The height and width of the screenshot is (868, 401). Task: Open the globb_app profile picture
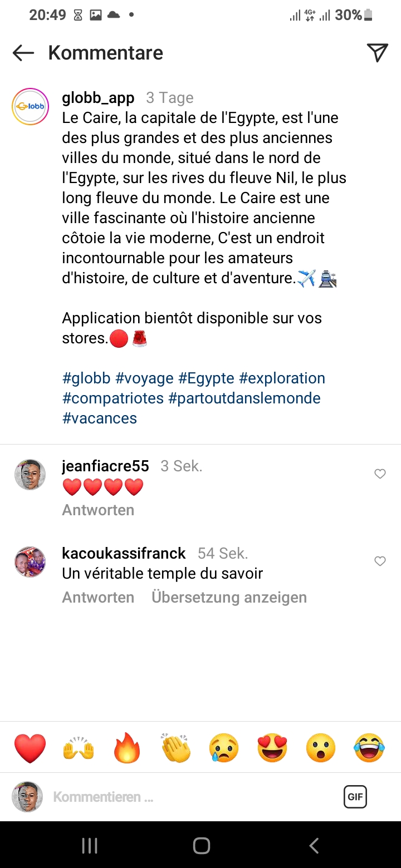coord(30,106)
